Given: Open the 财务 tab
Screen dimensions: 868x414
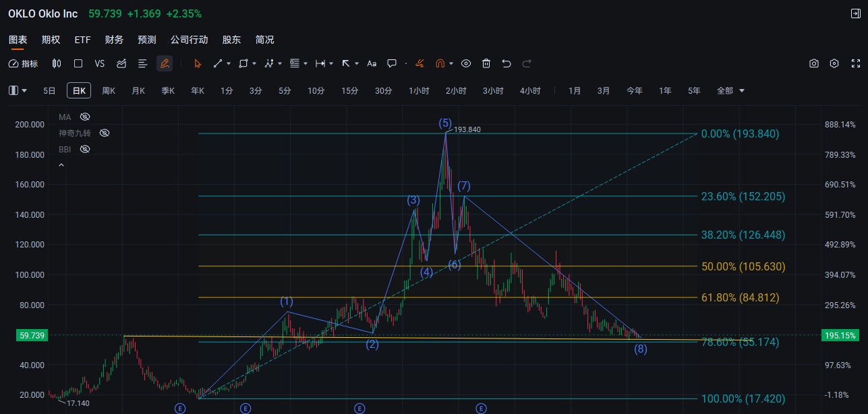Looking at the screenshot, I should (x=114, y=40).
